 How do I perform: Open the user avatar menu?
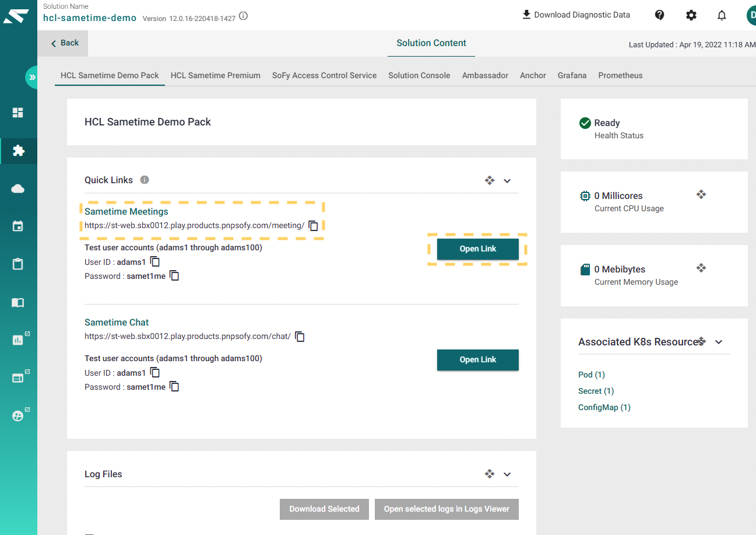point(751,15)
